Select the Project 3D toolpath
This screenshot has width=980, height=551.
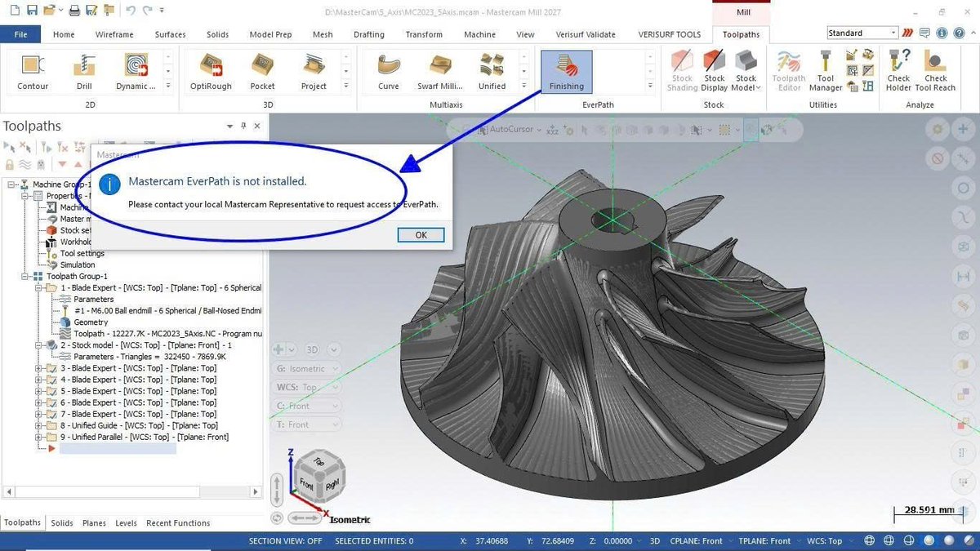314,72
